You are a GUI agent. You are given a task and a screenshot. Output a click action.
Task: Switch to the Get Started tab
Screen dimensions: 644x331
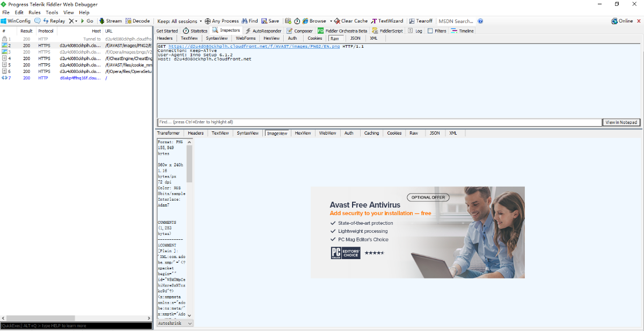(x=167, y=31)
